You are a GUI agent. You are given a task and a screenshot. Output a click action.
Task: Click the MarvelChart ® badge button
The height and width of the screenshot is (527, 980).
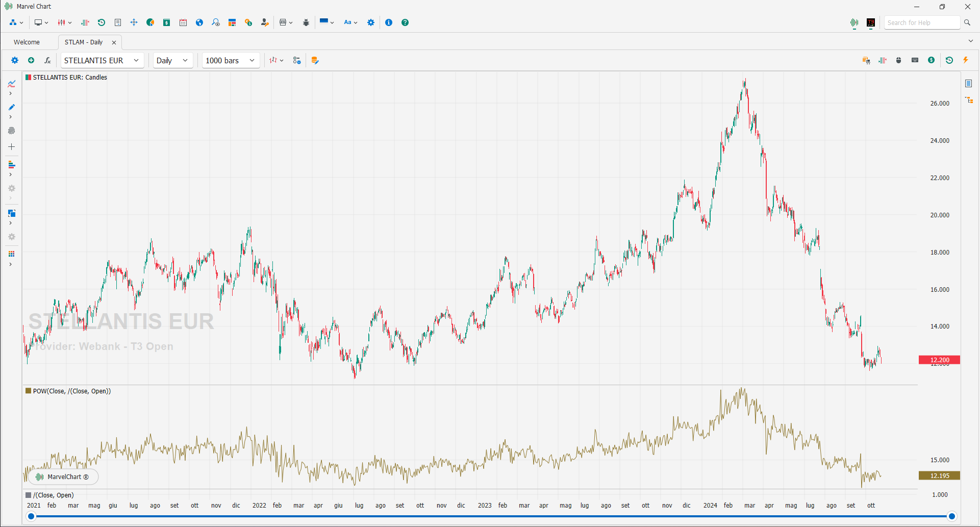pyautogui.click(x=63, y=477)
